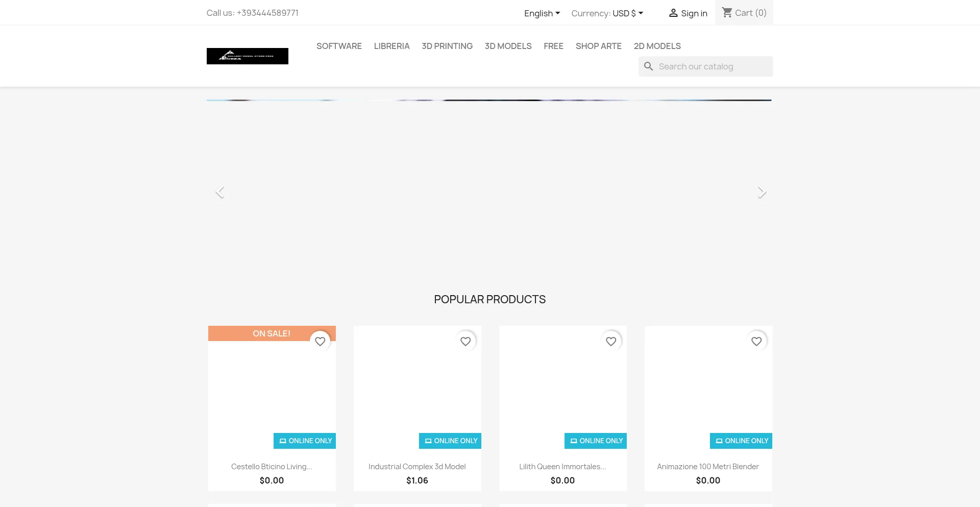
Task: Click ONLINE ONLY badge on Cestello Bticino
Action: click(x=305, y=441)
